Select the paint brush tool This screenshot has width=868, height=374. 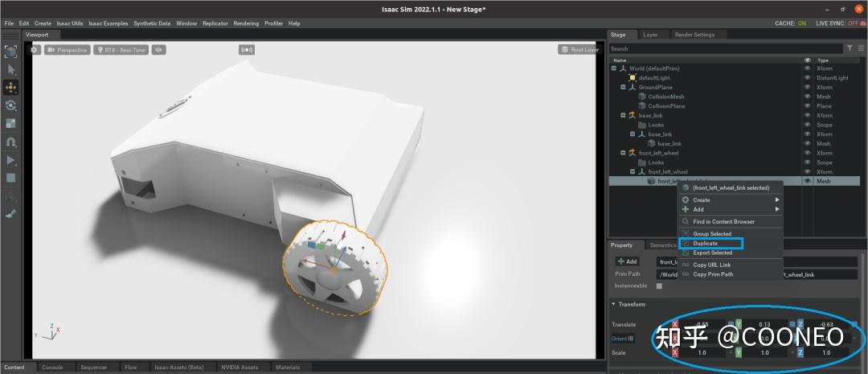tap(10, 214)
